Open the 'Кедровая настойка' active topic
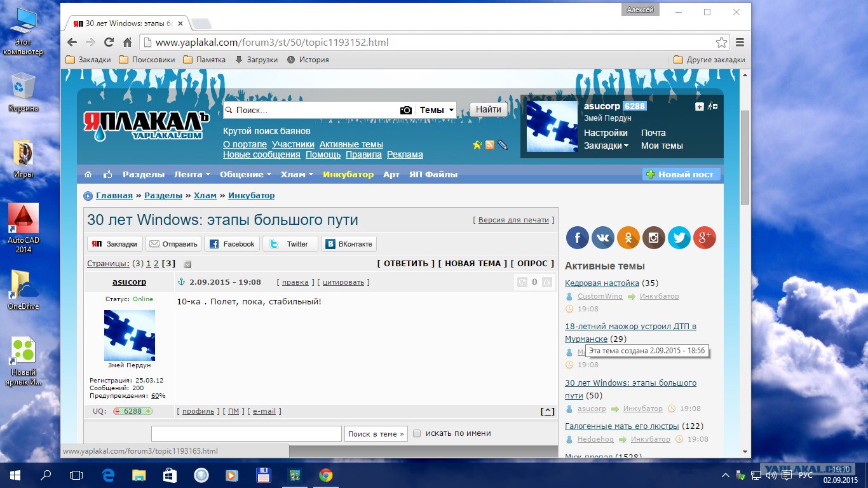This screenshot has height=488, width=868. 602,283
